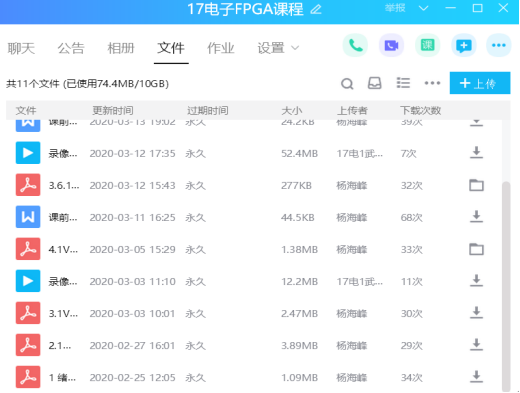Viewport: 520px width, 393px height.
Task: Open folder of the 4.1V PDF file
Action: click(x=476, y=249)
